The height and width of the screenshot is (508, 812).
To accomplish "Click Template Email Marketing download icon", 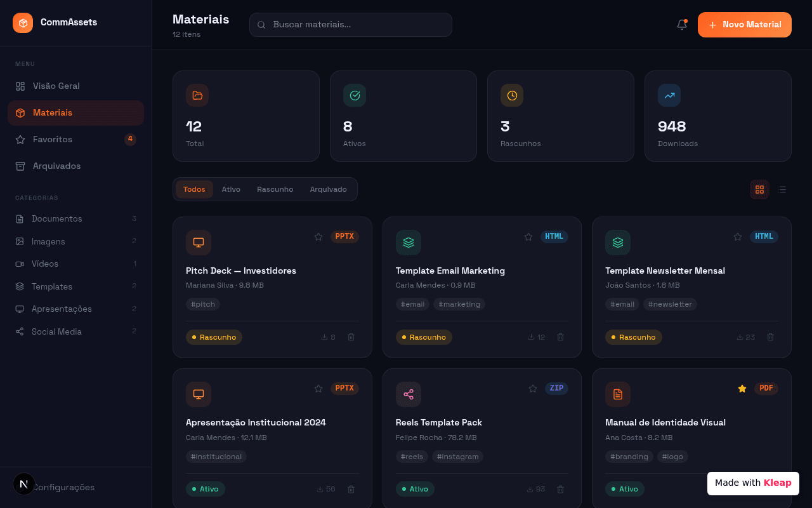I will click(531, 337).
